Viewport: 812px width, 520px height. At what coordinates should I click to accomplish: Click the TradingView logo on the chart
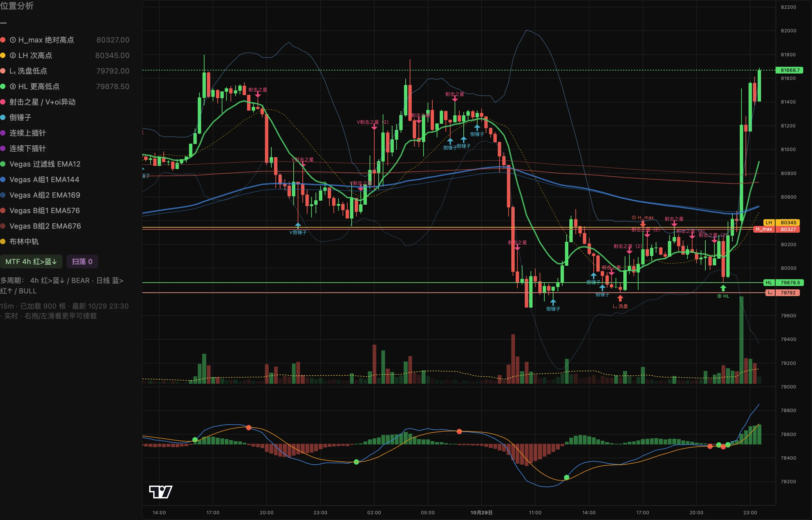point(161,492)
